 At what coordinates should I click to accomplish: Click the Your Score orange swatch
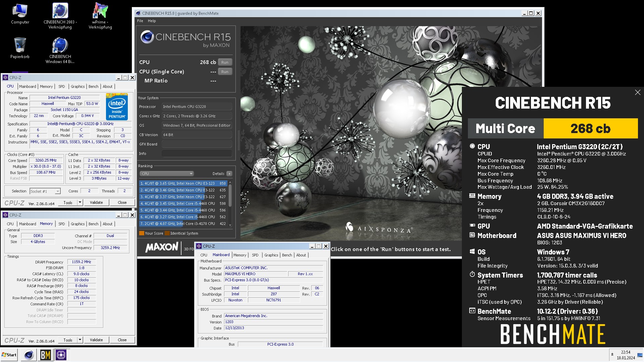(142, 233)
